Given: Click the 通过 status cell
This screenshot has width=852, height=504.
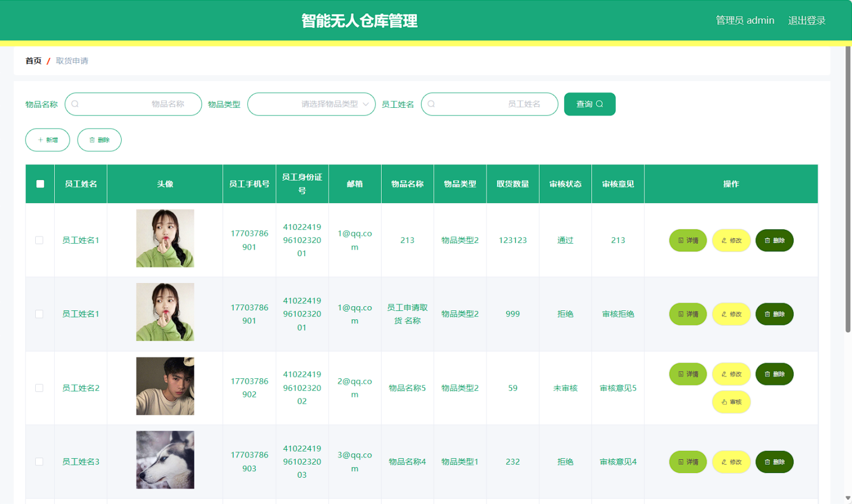Looking at the screenshot, I should pos(565,240).
